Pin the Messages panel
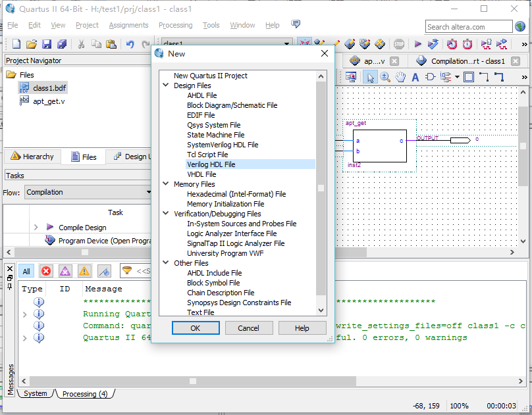This screenshot has height=415, width=532. (x=10, y=286)
